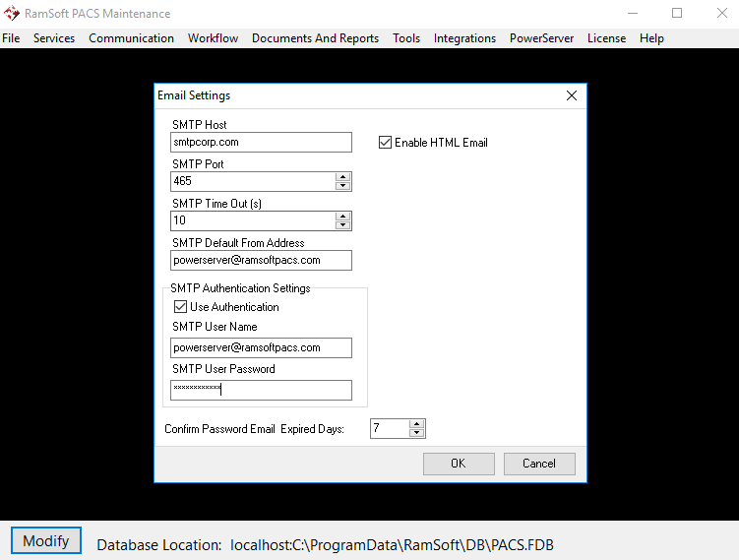The height and width of the screenshot is (560, 739).
Task: Increase SMTP Time Out seconds
Action: (342, 217)
